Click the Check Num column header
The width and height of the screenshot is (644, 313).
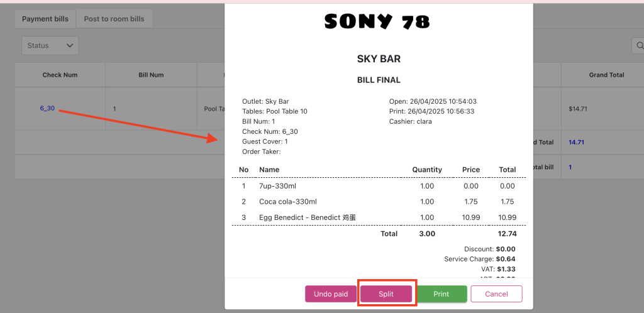point(60,75)
